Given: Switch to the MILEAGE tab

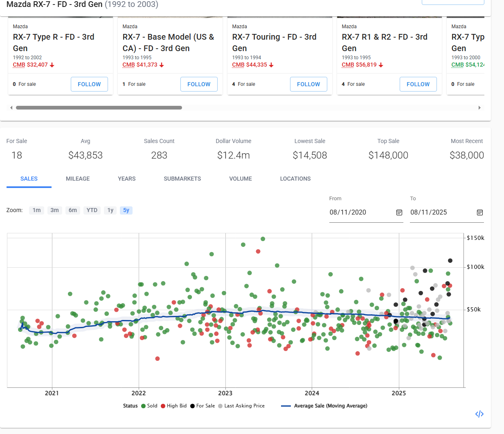Looking at the screenshot, I should [x=78, y=179].
